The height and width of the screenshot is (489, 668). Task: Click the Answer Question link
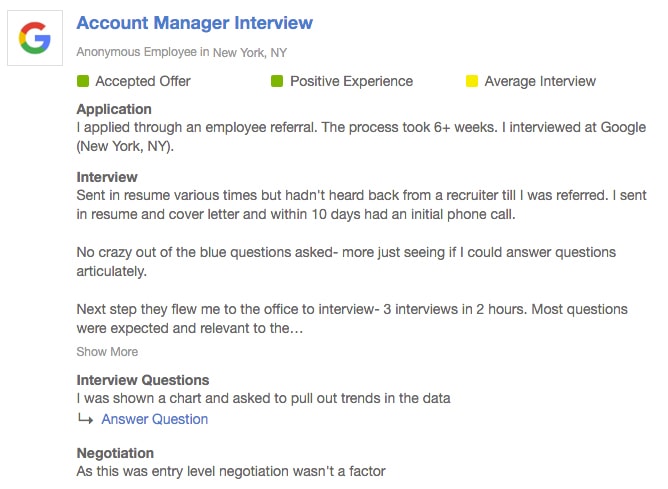[155, 419]
